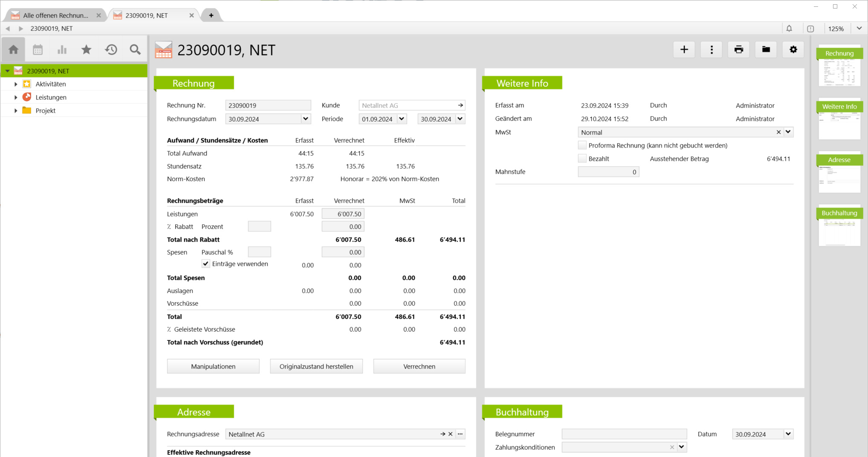Click the plus add button in header

point(684,49)
